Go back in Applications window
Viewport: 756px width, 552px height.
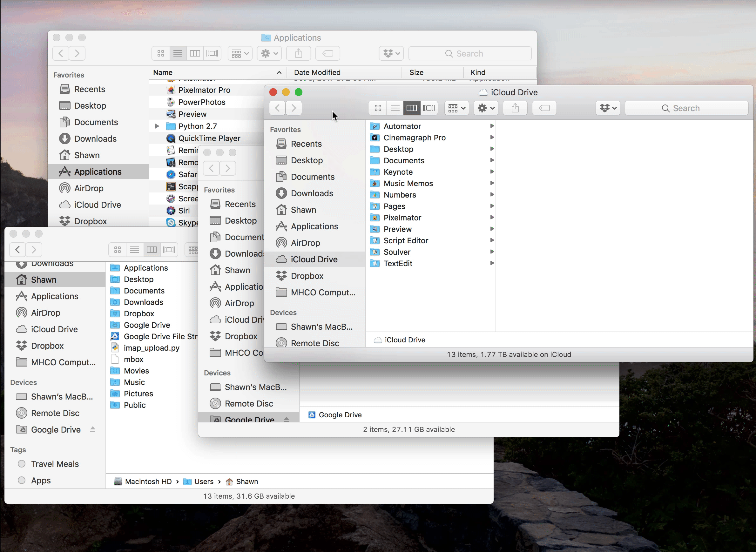click(61, 53)
